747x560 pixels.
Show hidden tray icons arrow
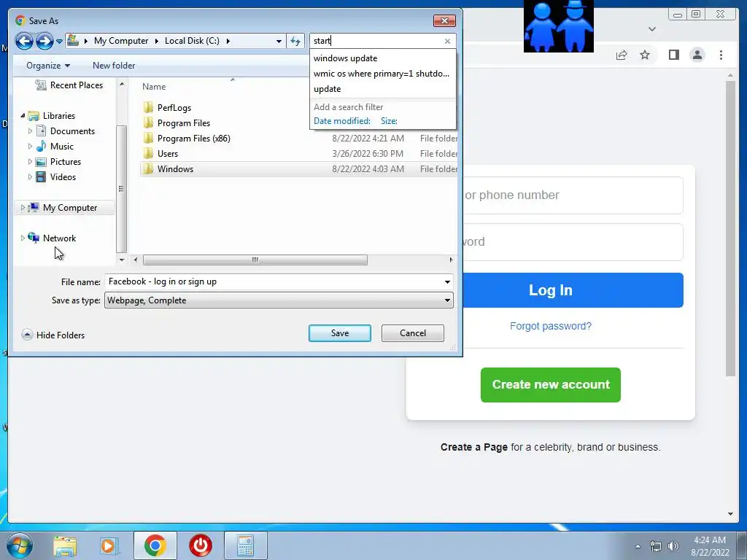click(x=638, y=546)
